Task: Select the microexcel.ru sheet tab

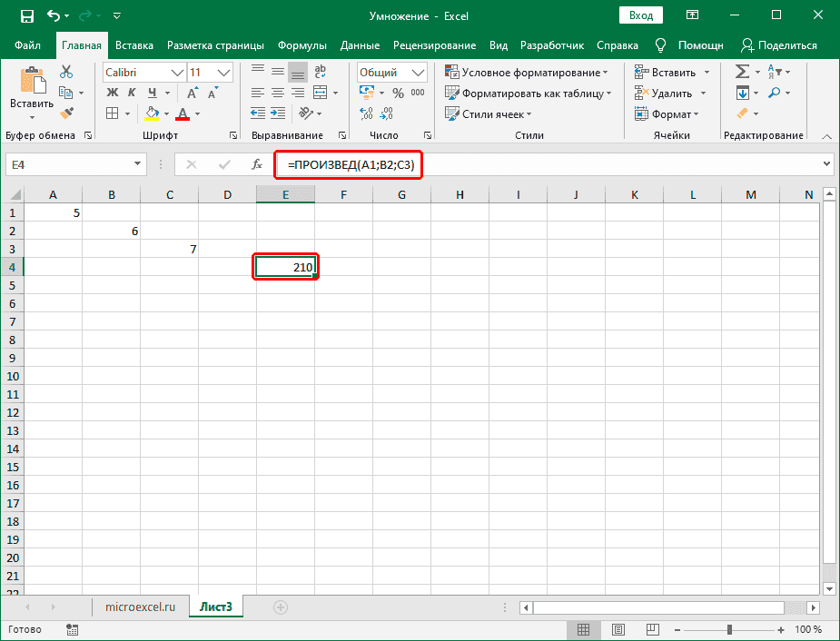Action: [x=139, y=606]
